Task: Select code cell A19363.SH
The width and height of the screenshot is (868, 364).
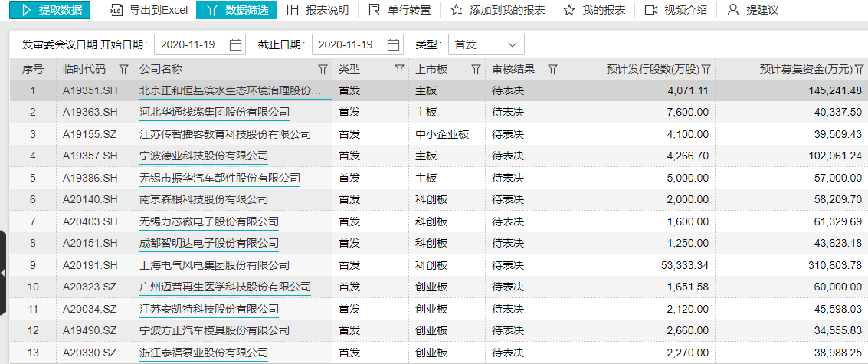Action: 90,113
